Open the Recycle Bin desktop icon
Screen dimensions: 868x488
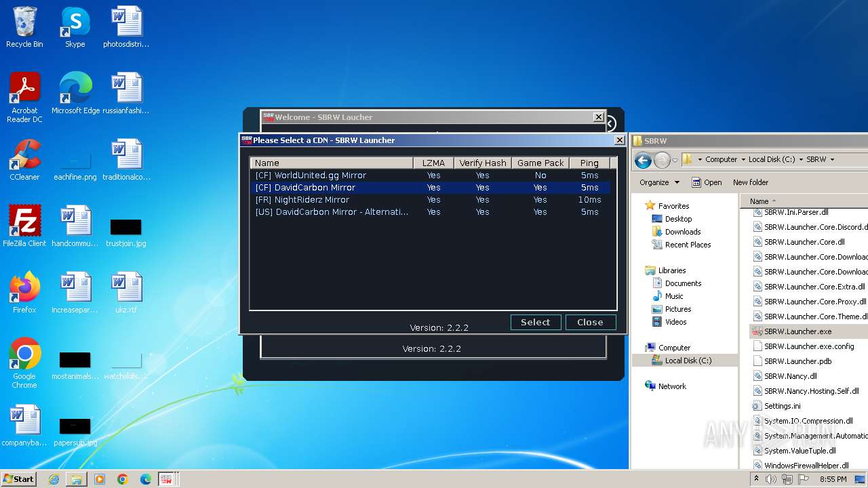point(24,27)
